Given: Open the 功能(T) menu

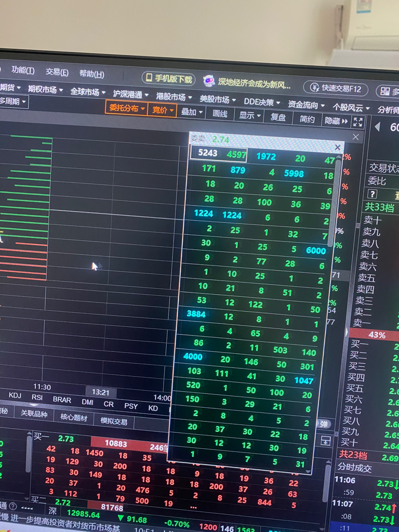Looking at the screenshot, I should 23,70.
